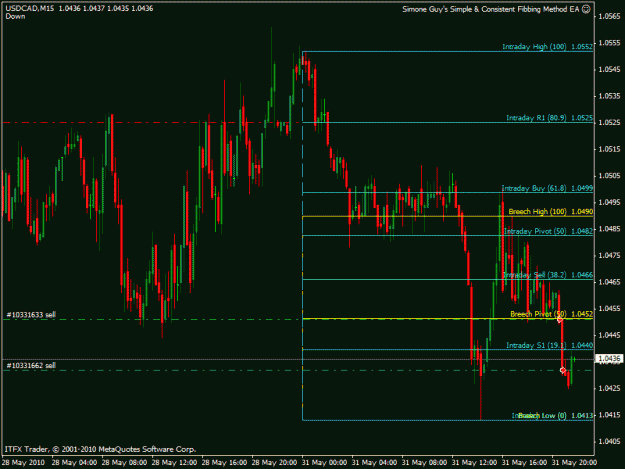Select the 'Intraday Sell (38.2) 1.0466' label
The height and width of the screenshot is (469, 625).
point(548,275)
